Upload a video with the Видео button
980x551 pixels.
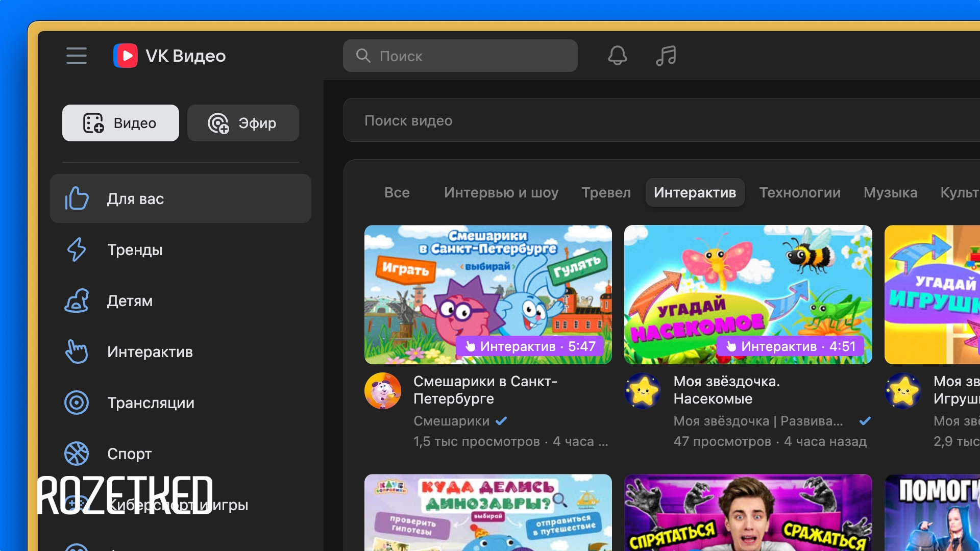click(120, 123)
